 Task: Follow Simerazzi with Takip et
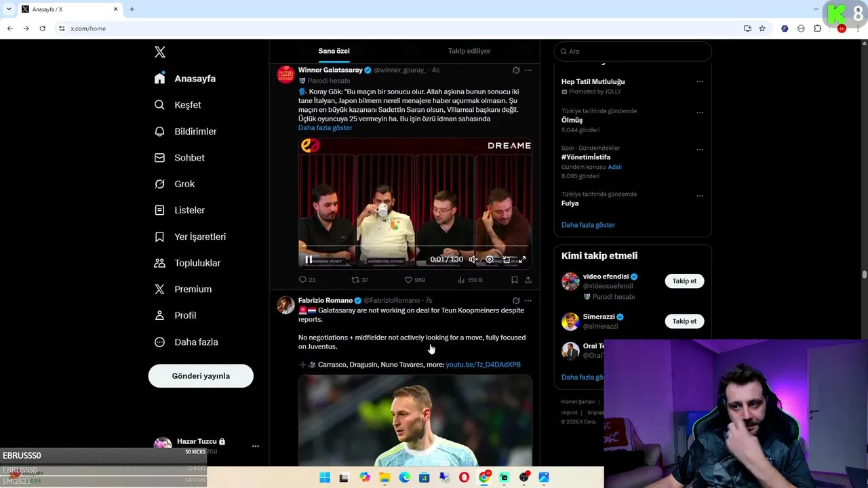pyautogui.click(x=684, y=321)
